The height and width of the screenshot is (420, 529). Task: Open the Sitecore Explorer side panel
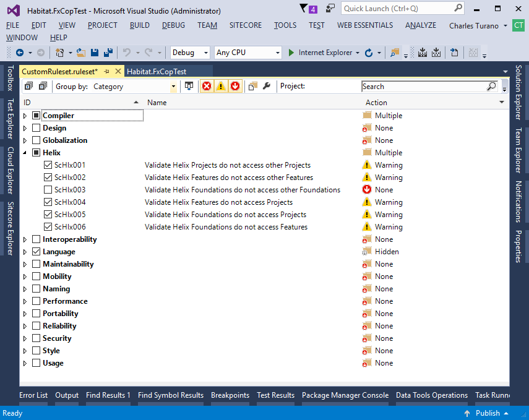click(x=11, y=228)
